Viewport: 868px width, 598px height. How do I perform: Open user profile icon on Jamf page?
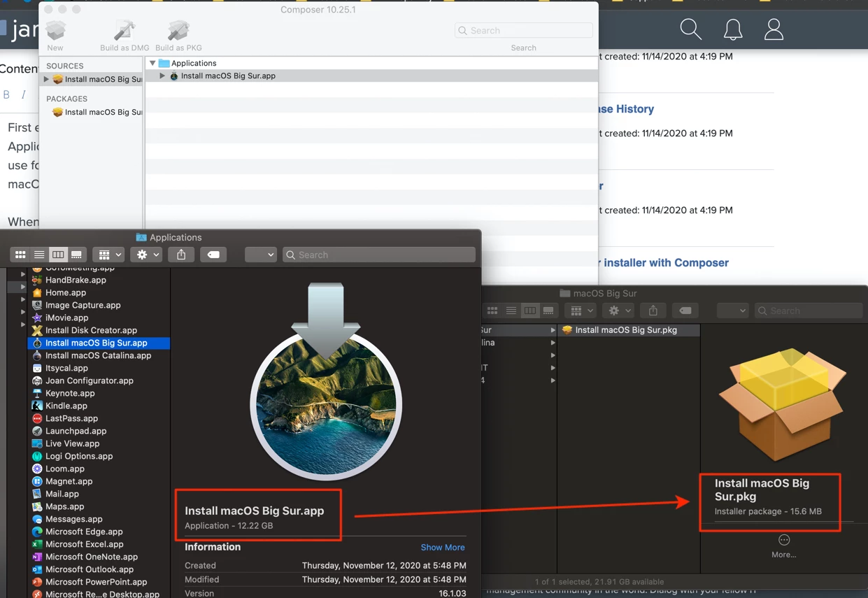[774, 29]
